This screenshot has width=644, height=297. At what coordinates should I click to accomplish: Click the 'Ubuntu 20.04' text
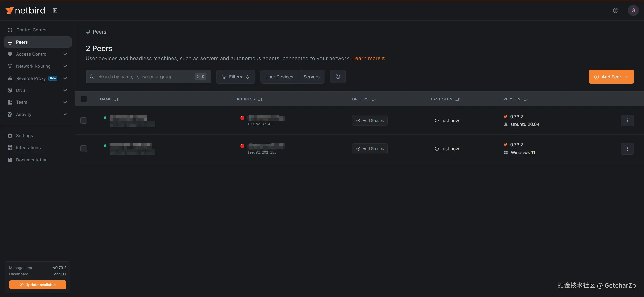pos(525,124)
